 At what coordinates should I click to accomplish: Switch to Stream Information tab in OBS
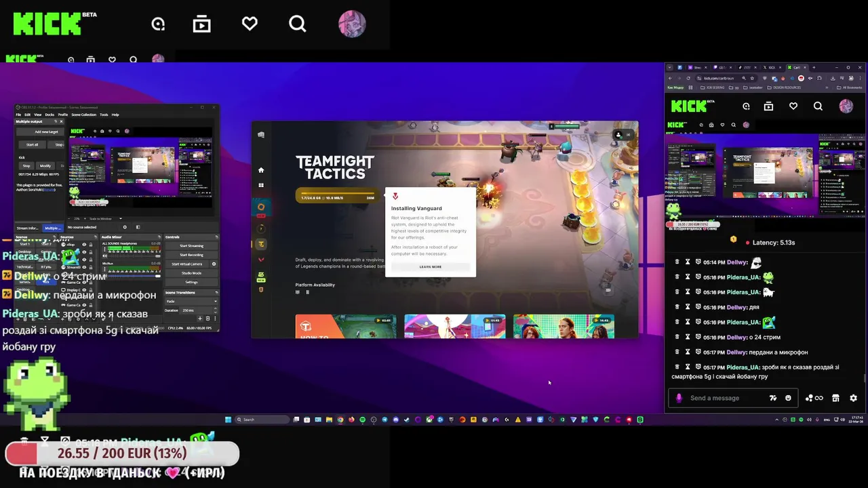[27, 228]
